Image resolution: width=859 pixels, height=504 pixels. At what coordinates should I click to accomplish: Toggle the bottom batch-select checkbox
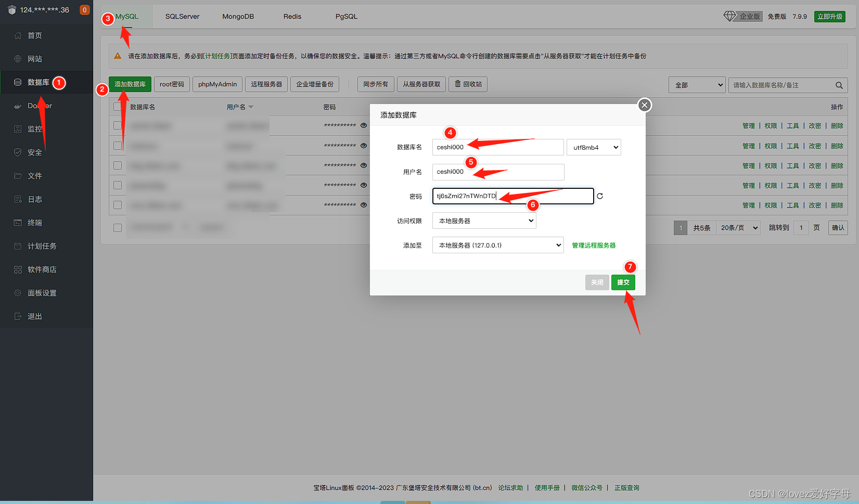point(118,228)
